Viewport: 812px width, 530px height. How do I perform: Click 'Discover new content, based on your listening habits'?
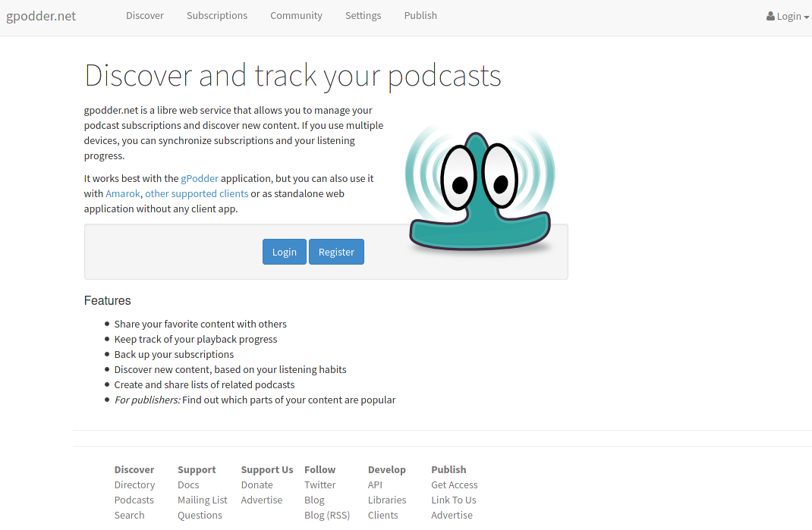(x=231, y=369)
